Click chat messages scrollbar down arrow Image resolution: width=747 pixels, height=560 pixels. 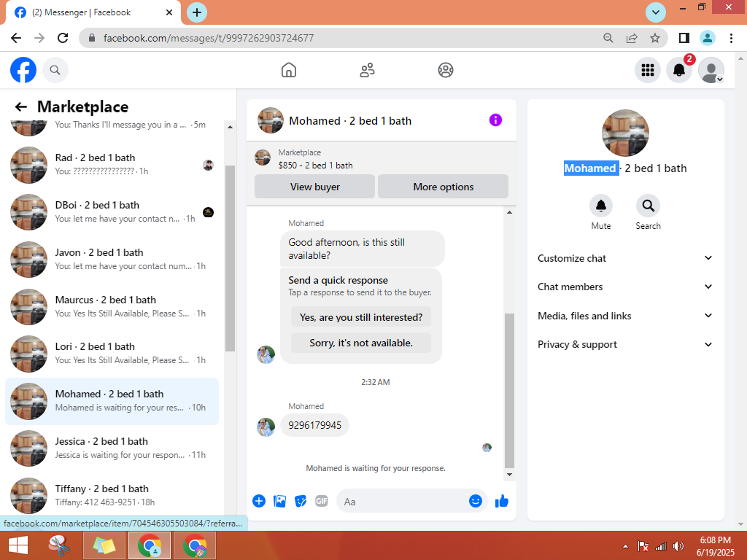(x=509, y=474)
